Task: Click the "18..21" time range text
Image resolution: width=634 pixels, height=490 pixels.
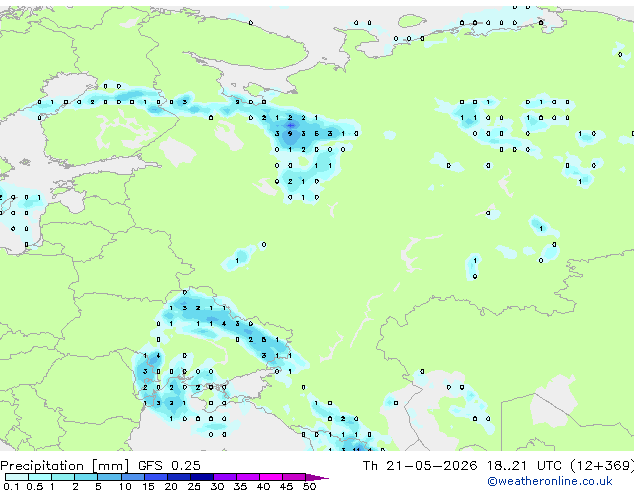Action: (507, 466)
